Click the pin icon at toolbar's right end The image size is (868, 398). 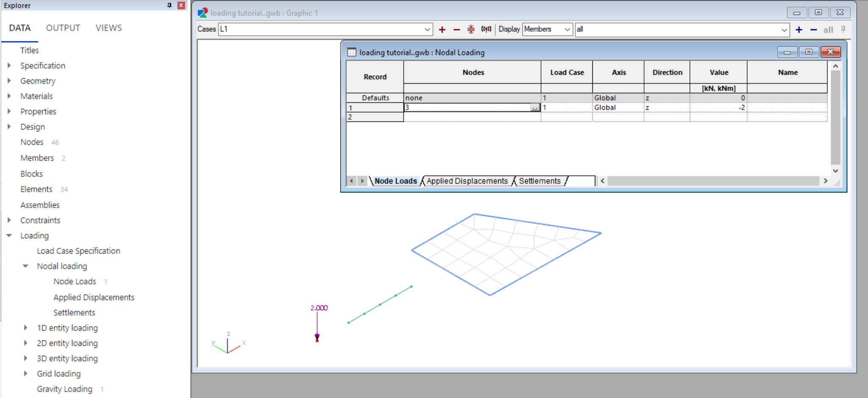[843, 29]
